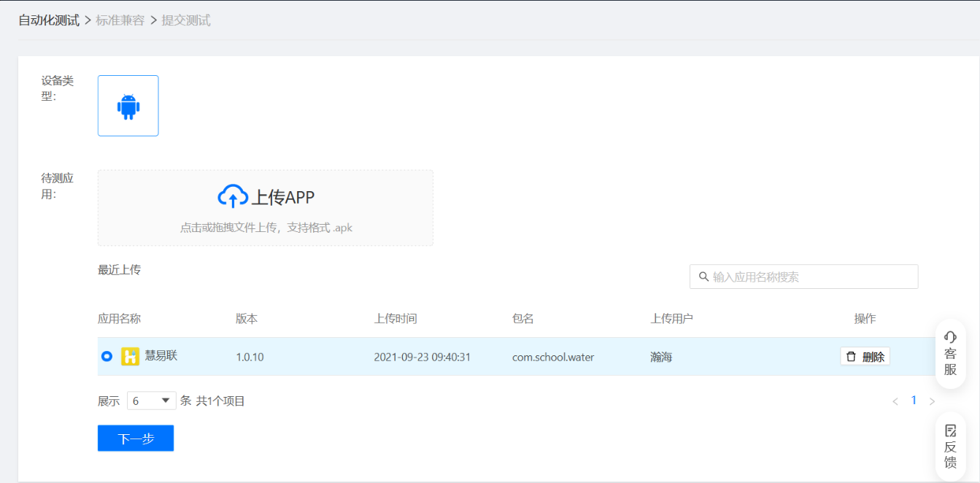980x483 pixels.
Task: Click the 慧易联 app icon
Action: (130, 357)
